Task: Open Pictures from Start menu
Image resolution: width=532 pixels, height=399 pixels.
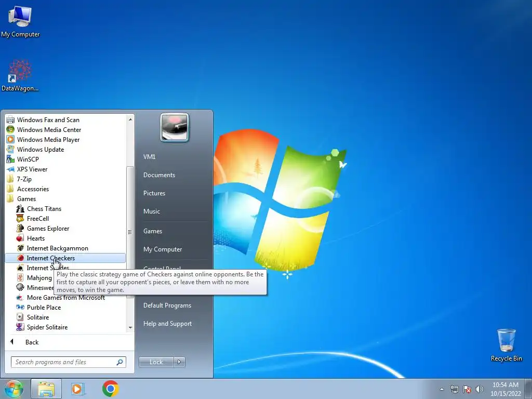Action: click(154, 193)
